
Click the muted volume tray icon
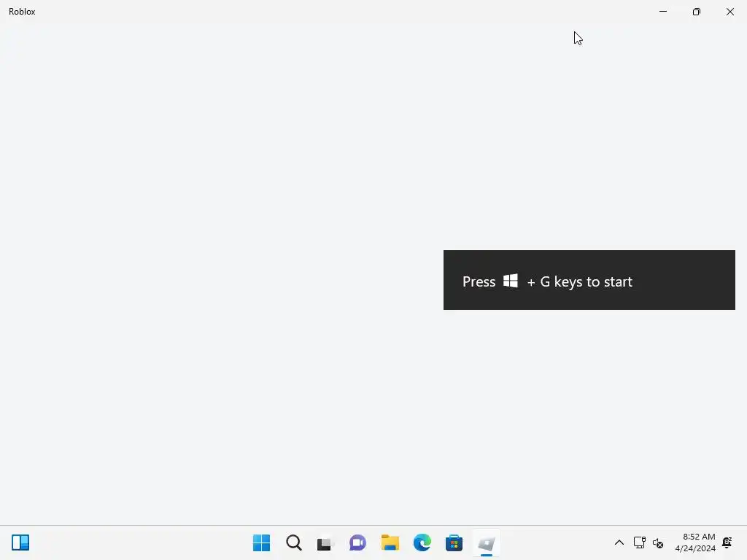click(x=658, y=542)
